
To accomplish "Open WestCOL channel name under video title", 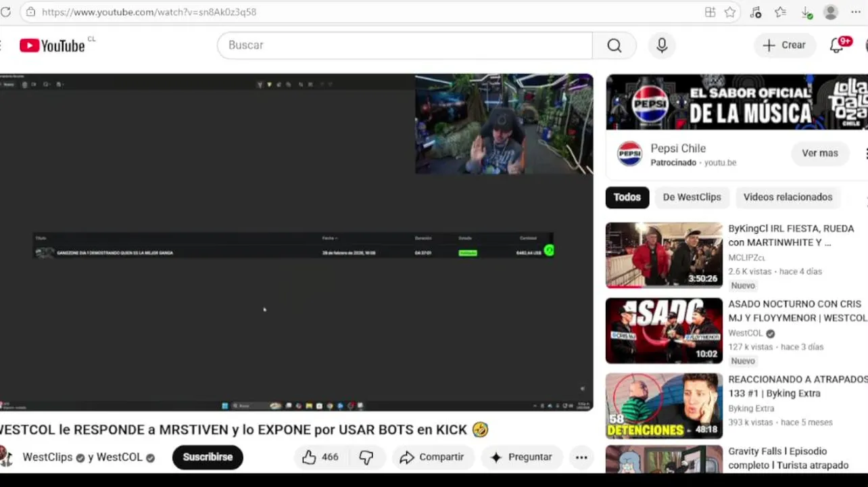I will (119, 457).
